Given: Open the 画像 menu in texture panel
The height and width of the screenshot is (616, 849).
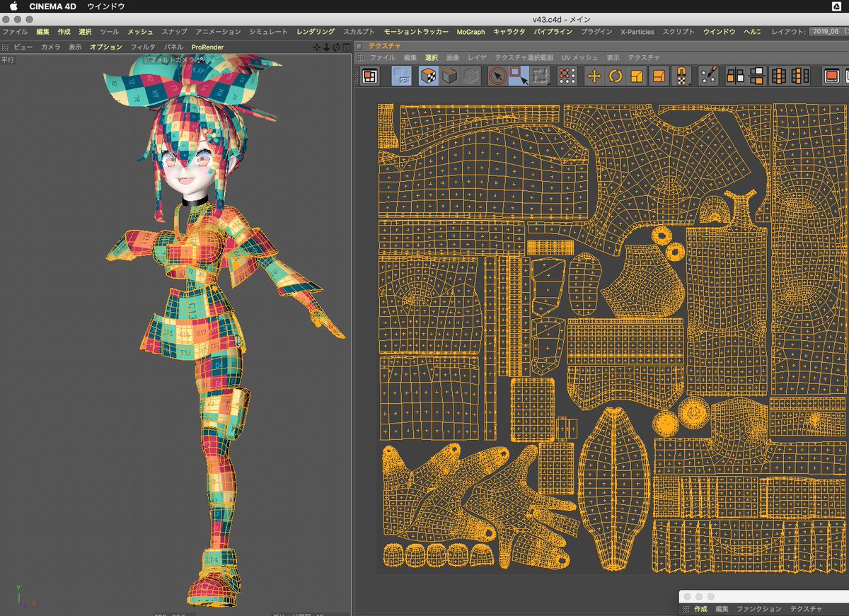Looking at the screenshot, I should 453,57.
